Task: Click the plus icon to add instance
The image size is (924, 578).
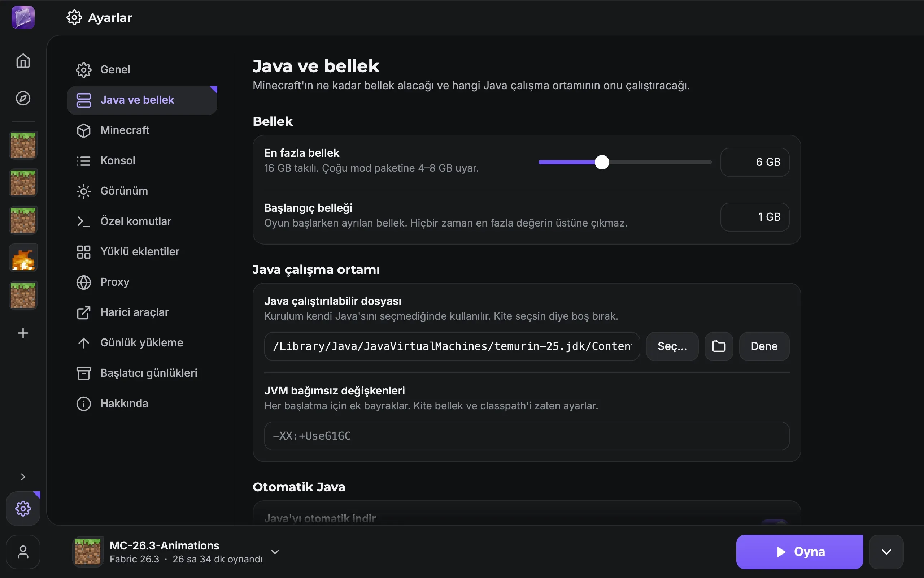Action: coord(23,333)
